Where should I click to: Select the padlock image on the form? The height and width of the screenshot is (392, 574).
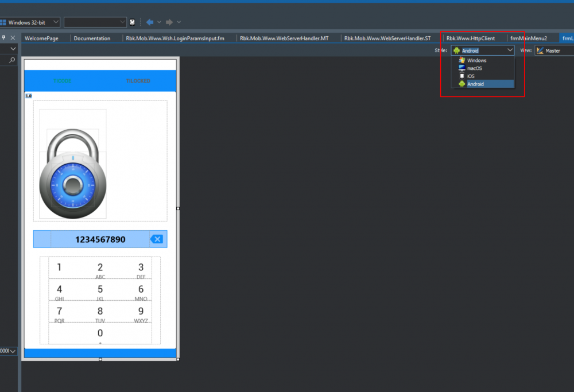click(x=73, y=173)
